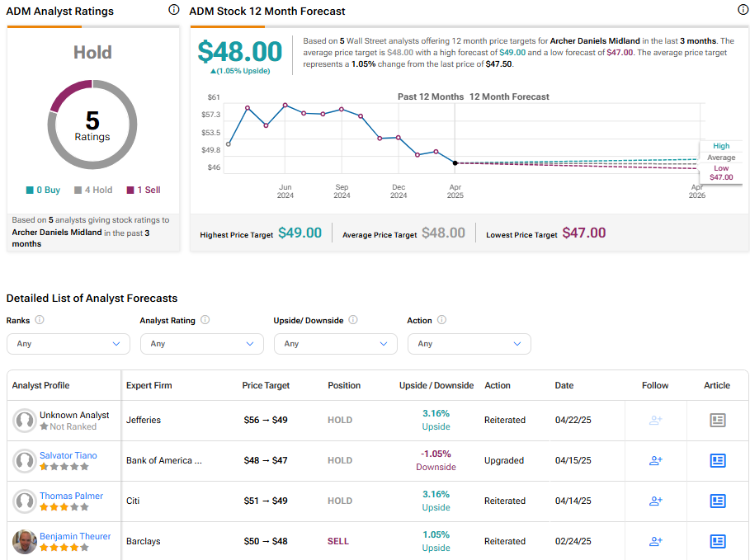Screen dimensions: 750x560
Task: Click the Expert Firm column header
Action: coord(149,385)
